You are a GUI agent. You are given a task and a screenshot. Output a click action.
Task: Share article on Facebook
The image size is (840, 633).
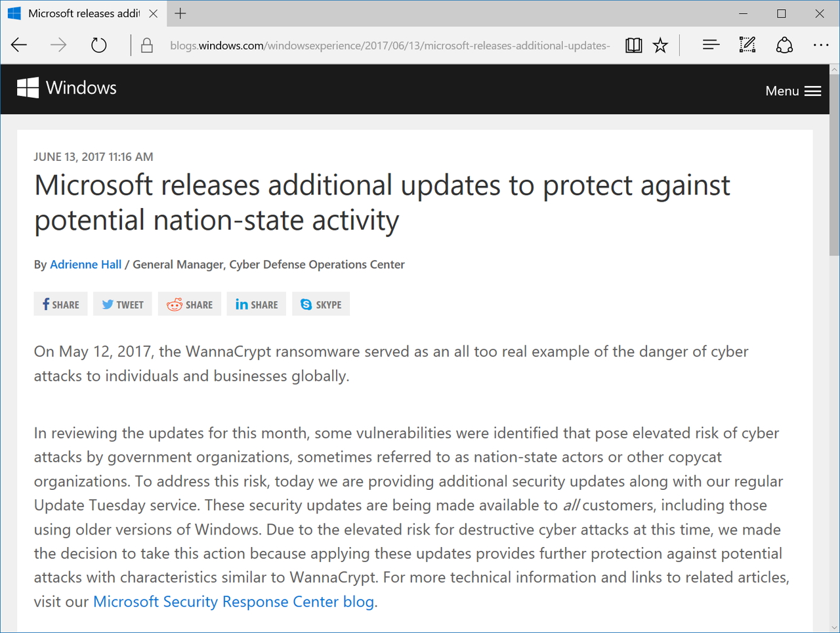point(60,304)
